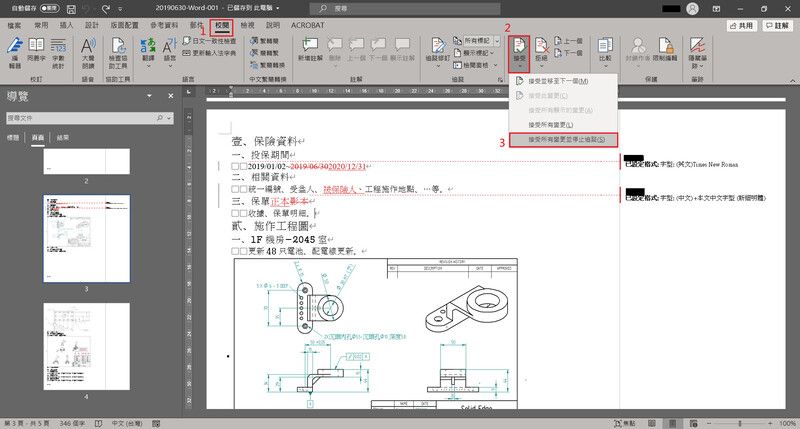Switch to the Insert (插入) tab
The image size is (800, 429).
click(x=66, y=25)
